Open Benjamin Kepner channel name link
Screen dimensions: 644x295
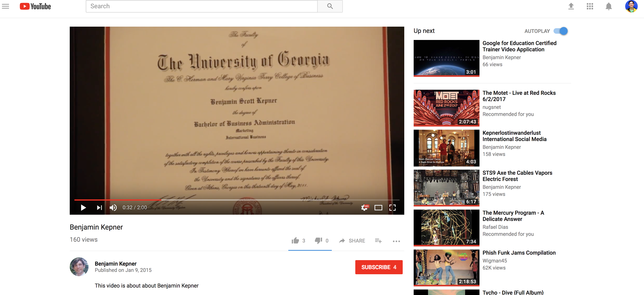(116, 263)
